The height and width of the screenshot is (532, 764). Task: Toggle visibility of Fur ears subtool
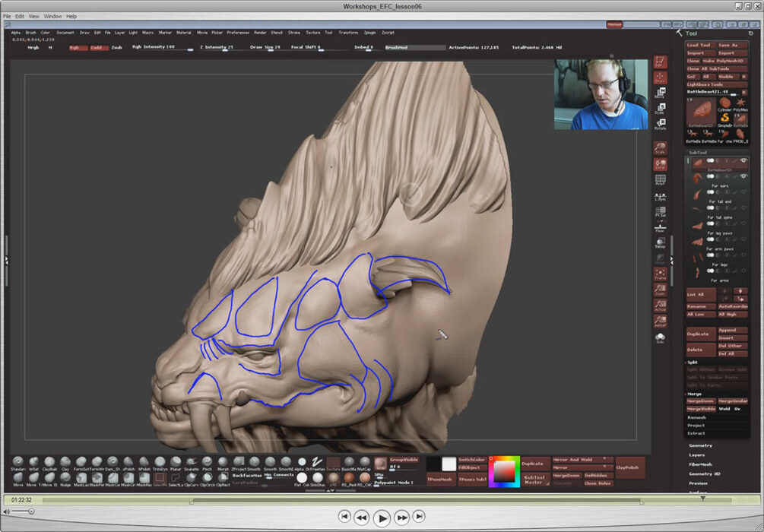pos(743,176)
